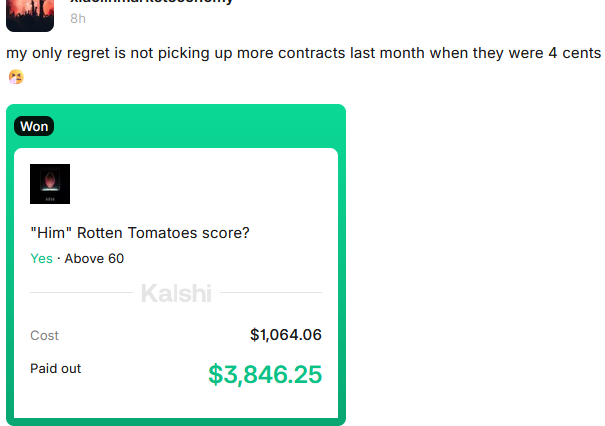Select the $1,064.06 cost amount

pos(285,335)
